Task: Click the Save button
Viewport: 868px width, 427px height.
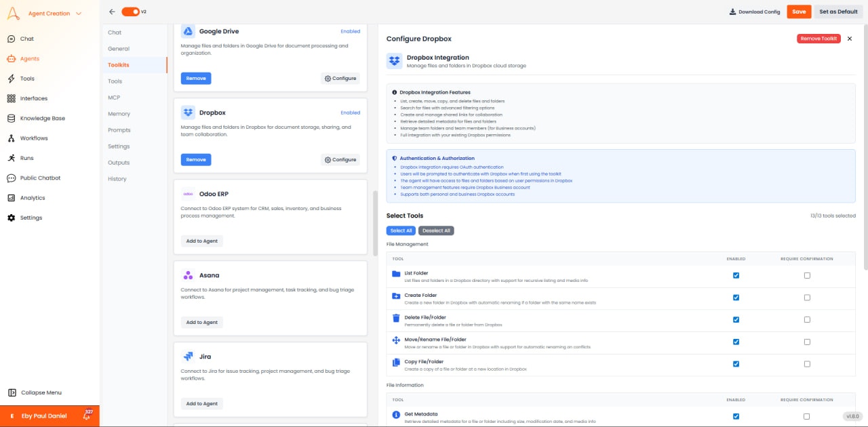Action: 798,12
